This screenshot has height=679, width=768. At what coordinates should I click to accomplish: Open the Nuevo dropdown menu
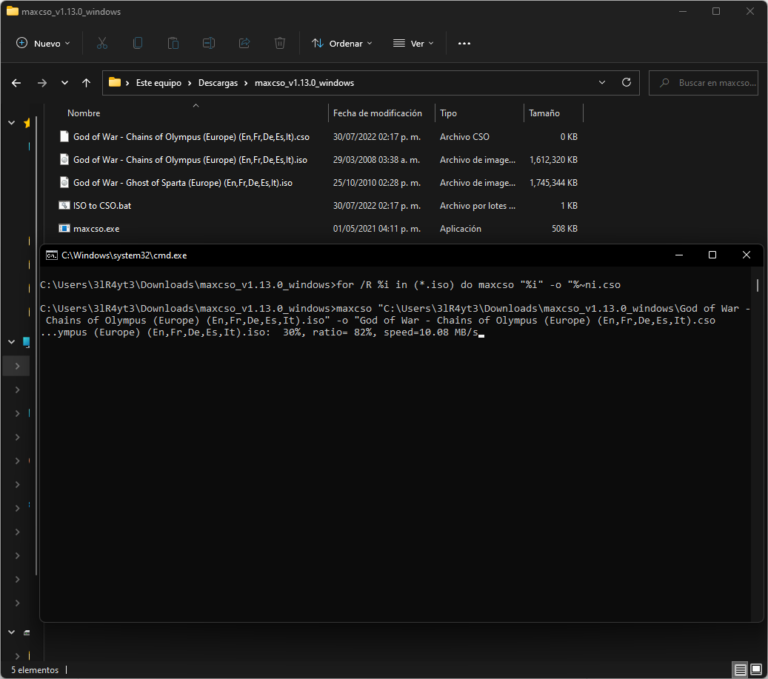point(43,44)
